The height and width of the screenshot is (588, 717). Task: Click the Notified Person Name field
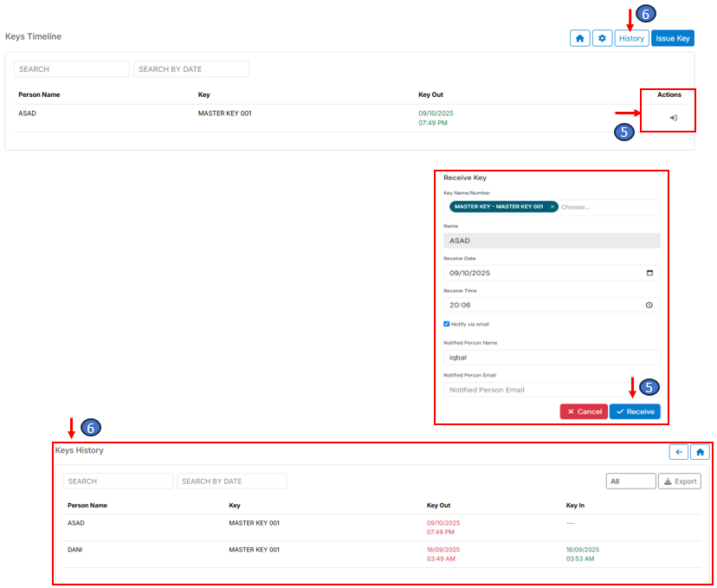click(x=552, y=358)
